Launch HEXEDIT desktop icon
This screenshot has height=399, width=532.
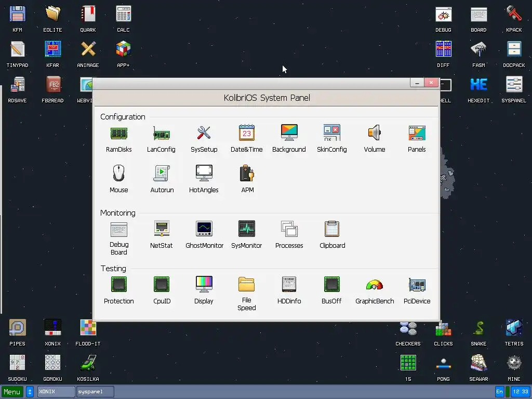click(478, 85)
